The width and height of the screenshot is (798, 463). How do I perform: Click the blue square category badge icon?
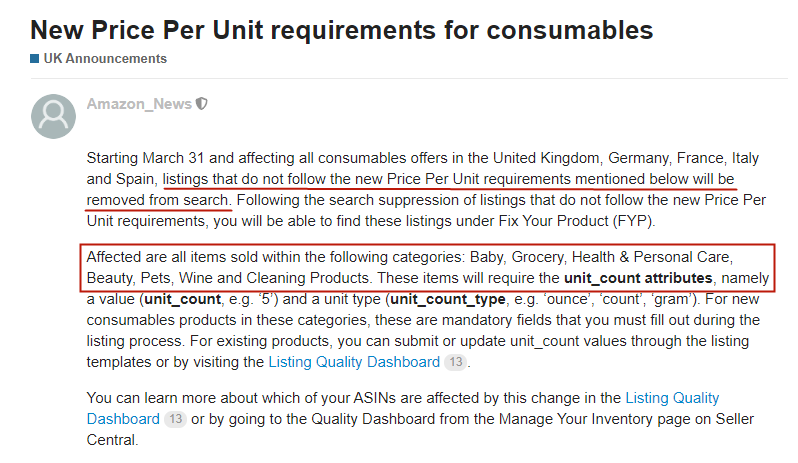35,59
